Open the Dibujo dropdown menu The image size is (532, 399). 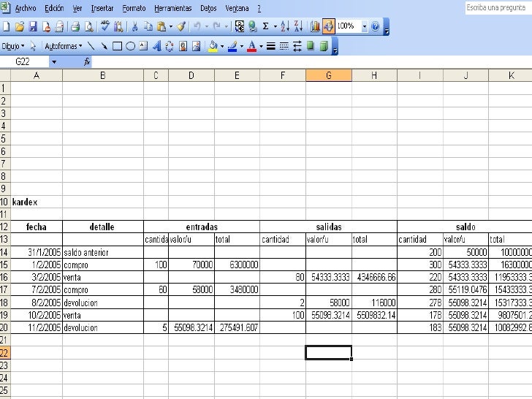tap(13, 46)
